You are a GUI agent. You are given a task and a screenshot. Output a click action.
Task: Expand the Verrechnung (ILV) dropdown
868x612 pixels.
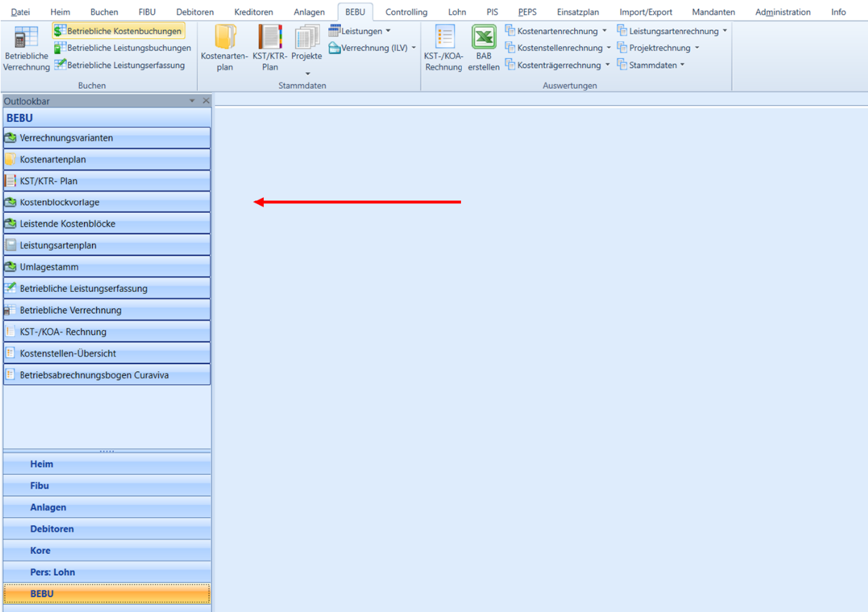coord(372,48)
